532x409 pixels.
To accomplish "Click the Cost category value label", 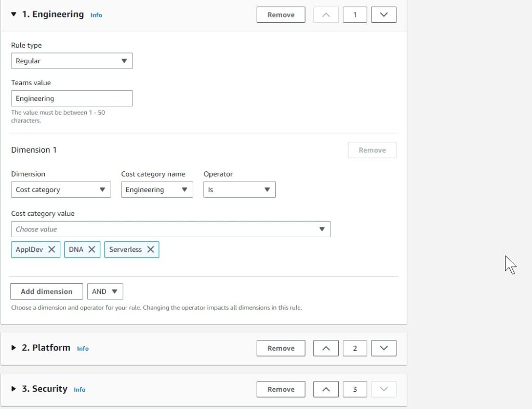I will coord(43,213).
